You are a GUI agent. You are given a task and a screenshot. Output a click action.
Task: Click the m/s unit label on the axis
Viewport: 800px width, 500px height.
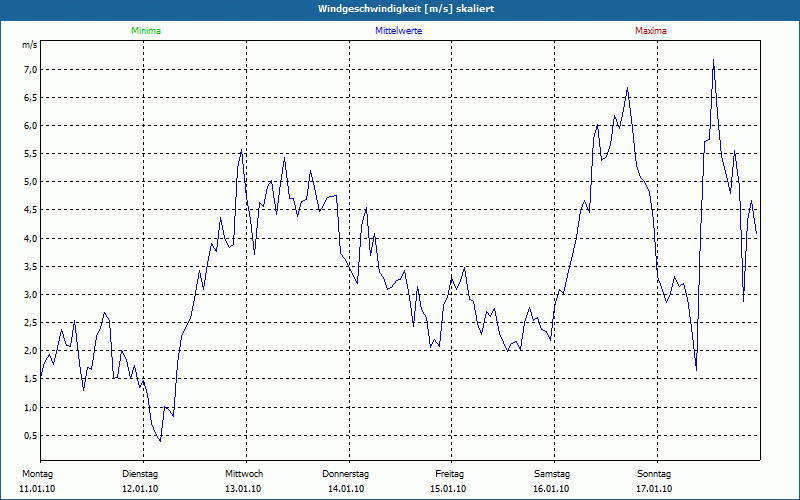[30, 45]
